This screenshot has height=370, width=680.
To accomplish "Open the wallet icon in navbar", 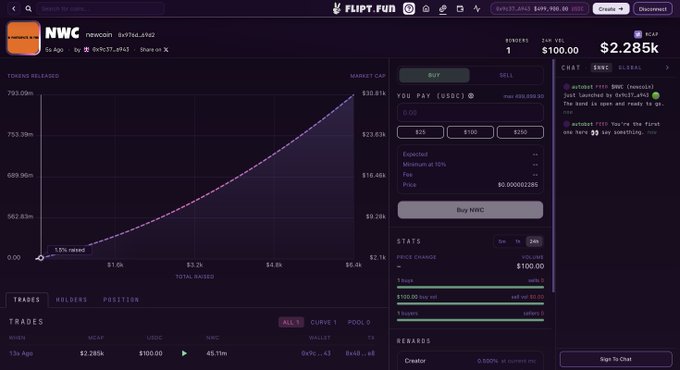I will click(460, 8).
